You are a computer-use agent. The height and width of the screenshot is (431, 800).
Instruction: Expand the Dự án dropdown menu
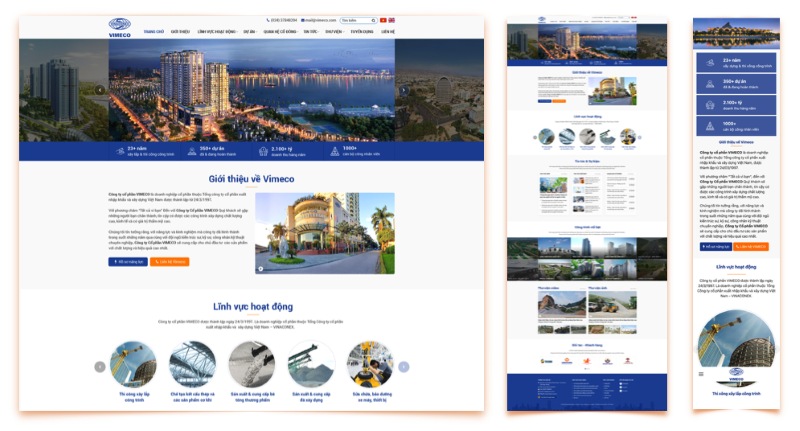pos(249,32)
